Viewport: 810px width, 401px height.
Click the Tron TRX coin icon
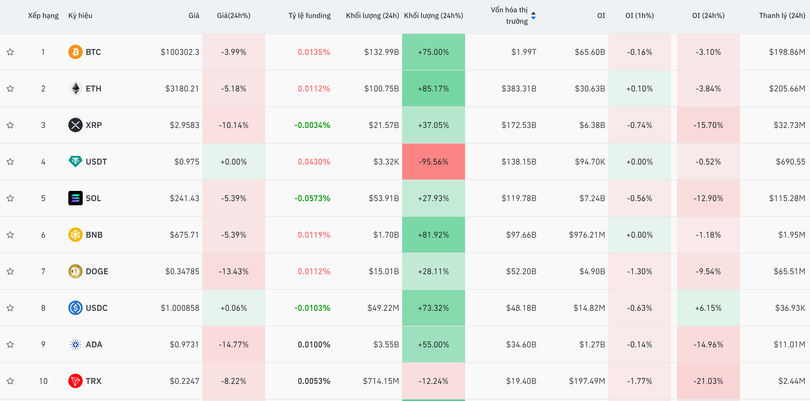point(75,381)
